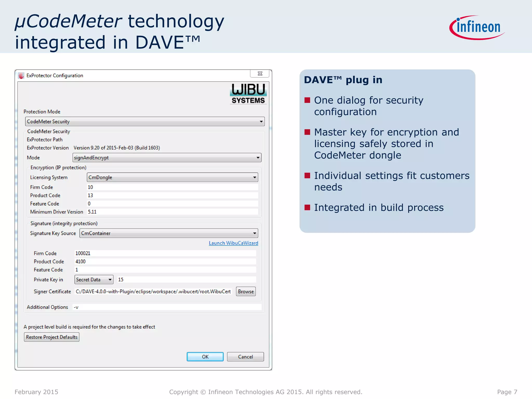Click the signature Product Code field 4100

click(x=165, y=262)
